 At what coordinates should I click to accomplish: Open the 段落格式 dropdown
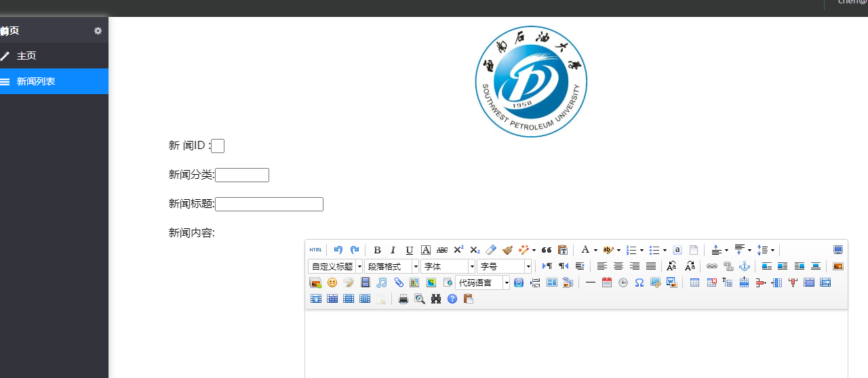[392, 266]
